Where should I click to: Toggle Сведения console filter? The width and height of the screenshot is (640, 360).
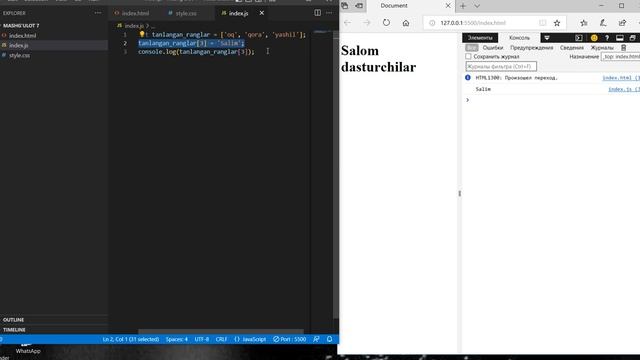pos(571,48)
